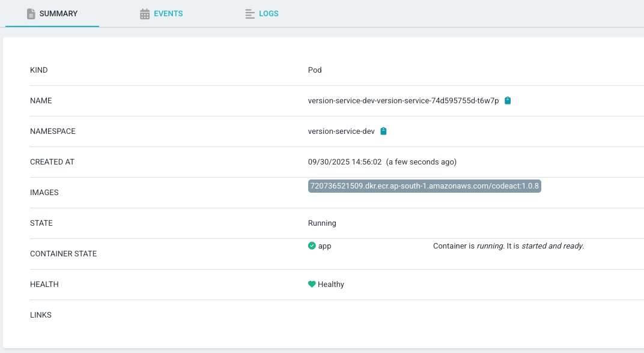The height and width of the screenshot is (353, 644).
Task: Copy the pod name to clipboard
Action: pyautogui.click(x=508, y=101)
